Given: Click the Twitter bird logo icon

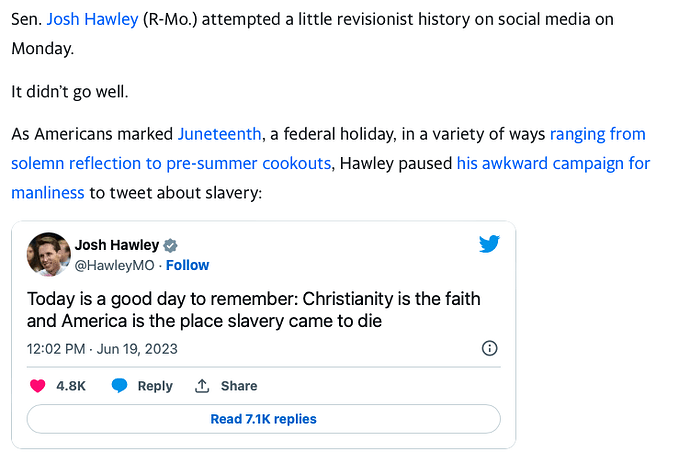Looking at the screenshot, I should [489, 244].
